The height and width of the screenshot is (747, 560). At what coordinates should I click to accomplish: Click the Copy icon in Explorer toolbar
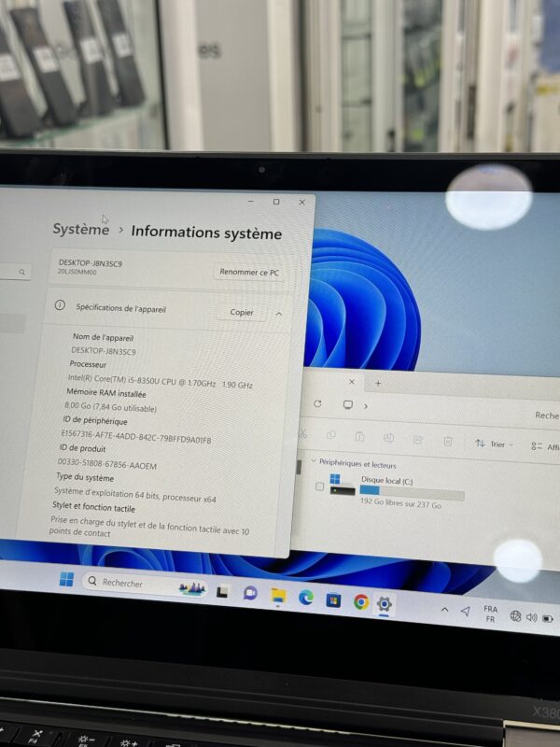coord(331,435)
